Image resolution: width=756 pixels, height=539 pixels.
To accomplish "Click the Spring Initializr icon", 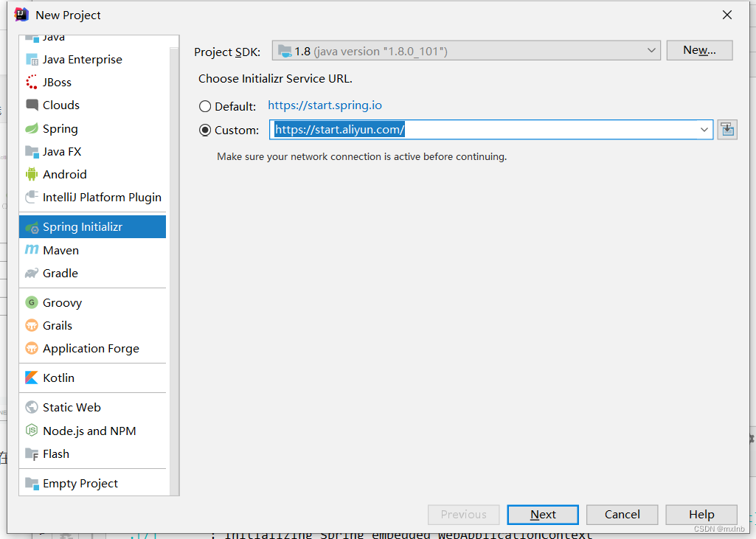I will point(32,227).
